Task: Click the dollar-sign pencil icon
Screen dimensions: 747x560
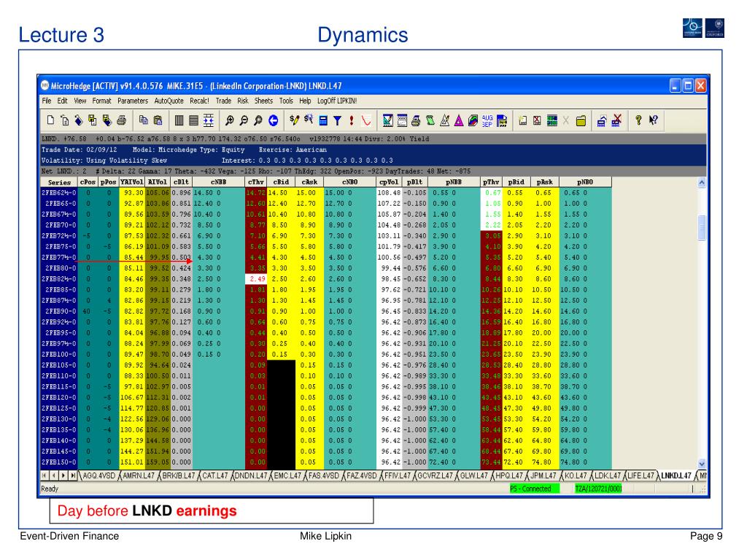Action: (x=295, y=120)
